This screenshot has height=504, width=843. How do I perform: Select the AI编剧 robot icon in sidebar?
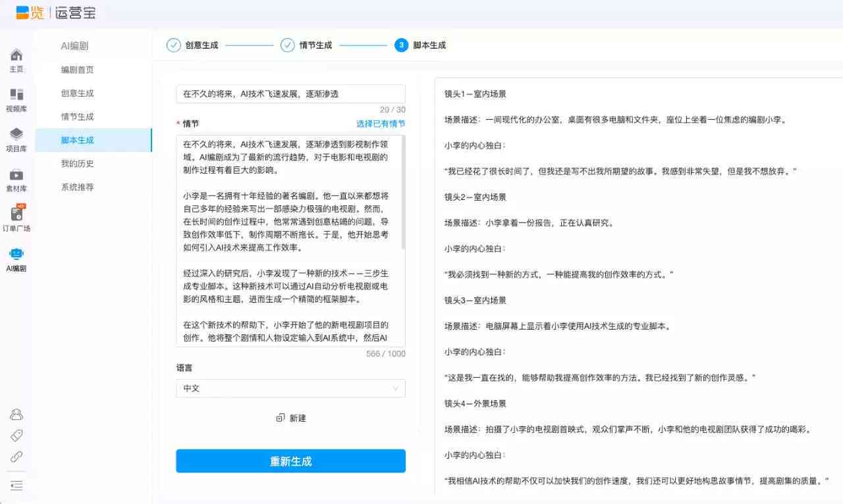pos(16,254)
